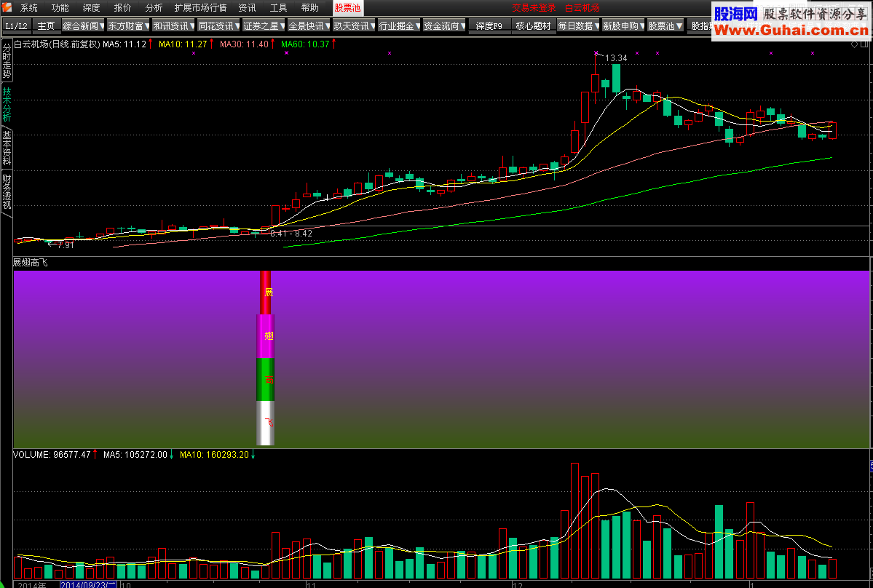This screenshot has height=588, width=873.
Task: Click the 白云机场 stock name in title bar
Action: 582,8
